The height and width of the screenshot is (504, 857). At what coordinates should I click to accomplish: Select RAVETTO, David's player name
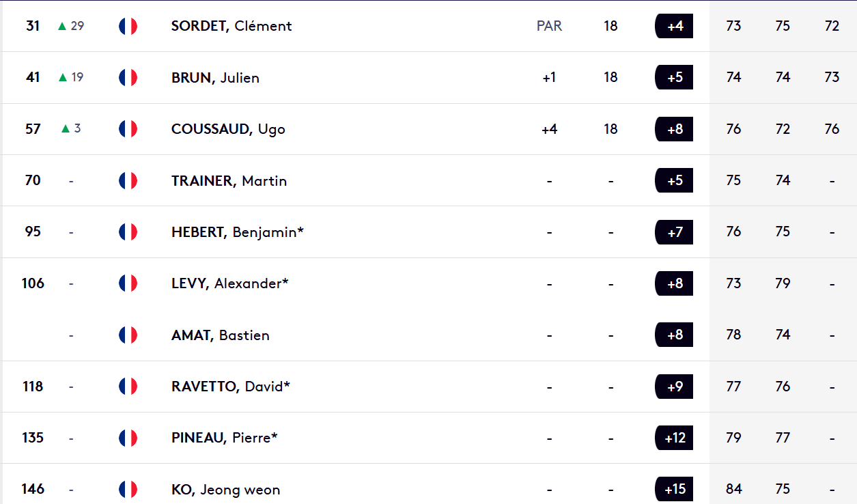(231, 387)
